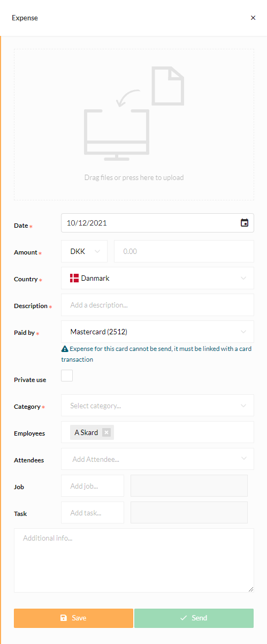Expand the Add Attendee dropdown

tap(158, 459)
